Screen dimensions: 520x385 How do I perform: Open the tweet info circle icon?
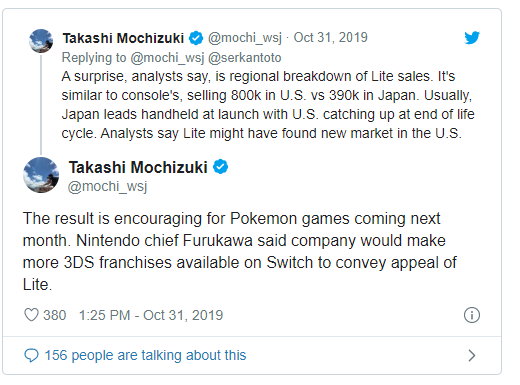472,315
